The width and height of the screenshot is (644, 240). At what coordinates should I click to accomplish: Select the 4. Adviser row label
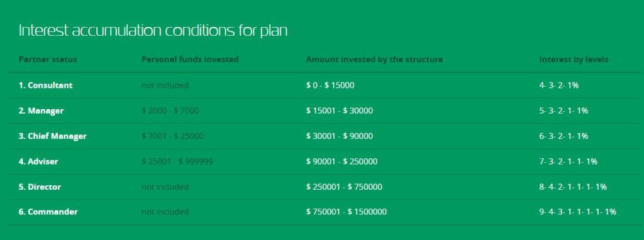pos(38,161)
